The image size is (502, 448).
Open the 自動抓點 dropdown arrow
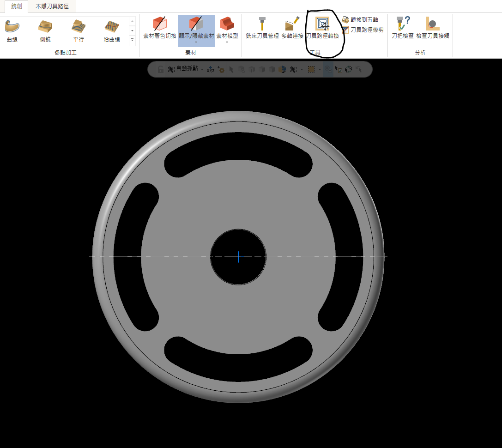(x=202, y=69)
